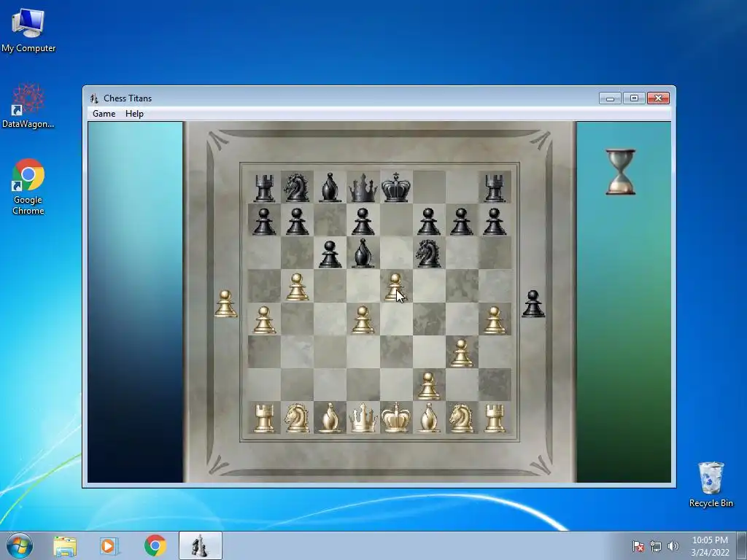Click the taskbar clock showing 10:05 PM
The image size is (747, 560).
[710, 546]
